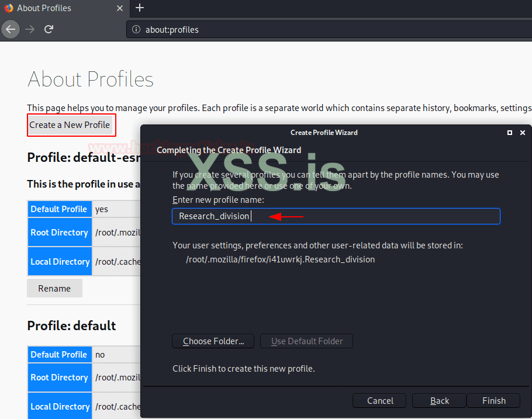
Task: Click Default Profile label in default-esr table
Action: coord(59,209)
